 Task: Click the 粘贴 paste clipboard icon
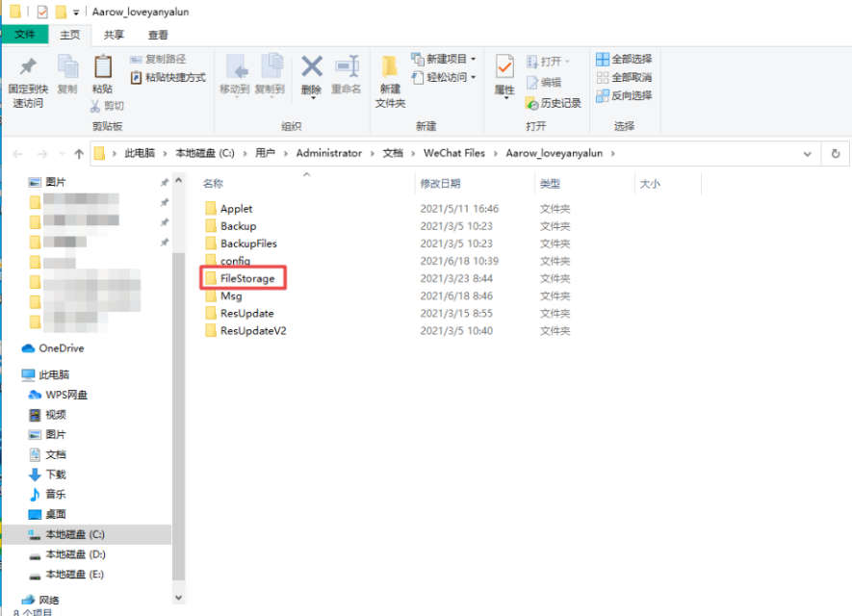pyautogui.click(x=103, y=67)
